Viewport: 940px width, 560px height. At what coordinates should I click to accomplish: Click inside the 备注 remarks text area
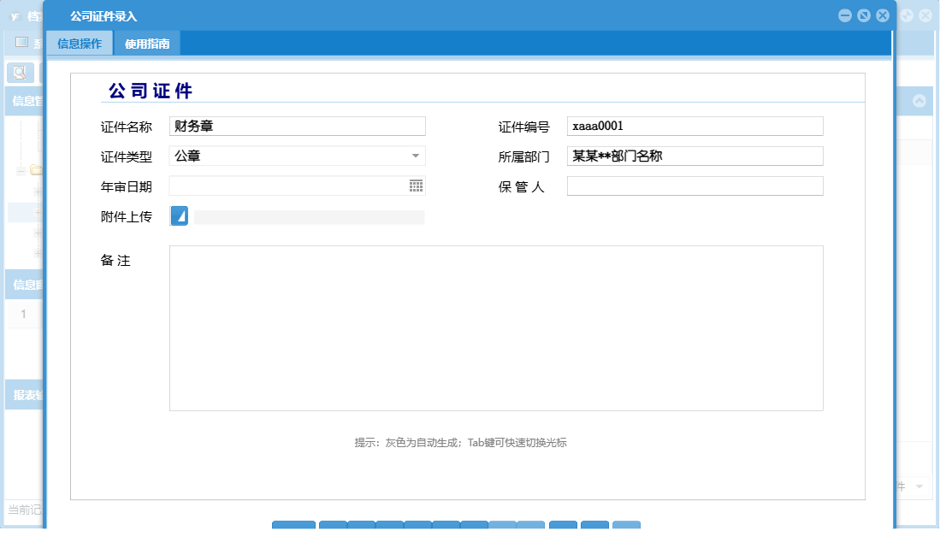pos(496,327)
